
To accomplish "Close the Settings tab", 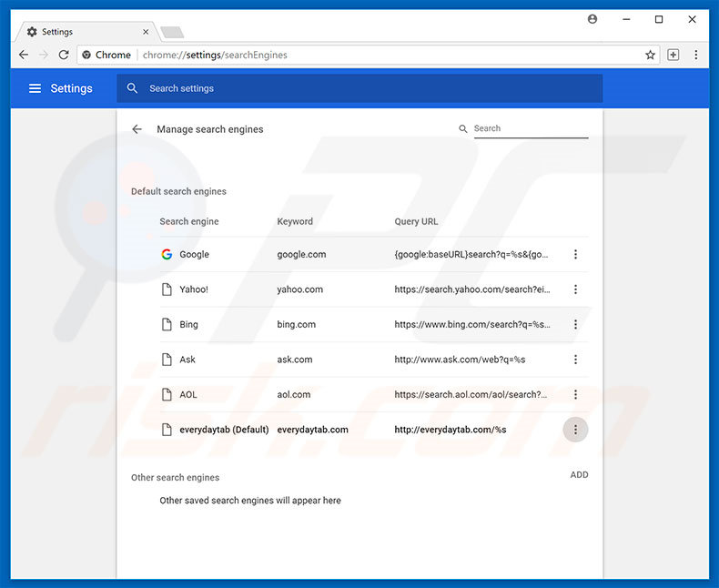I will [146, 32].
